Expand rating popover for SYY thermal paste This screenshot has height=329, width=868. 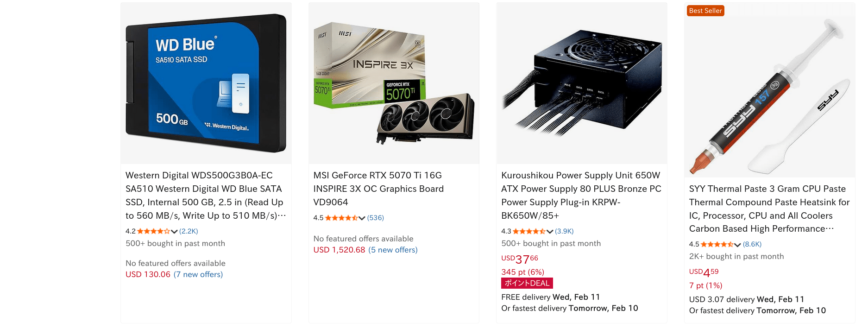pyautogui.click(x=737, y=244)
